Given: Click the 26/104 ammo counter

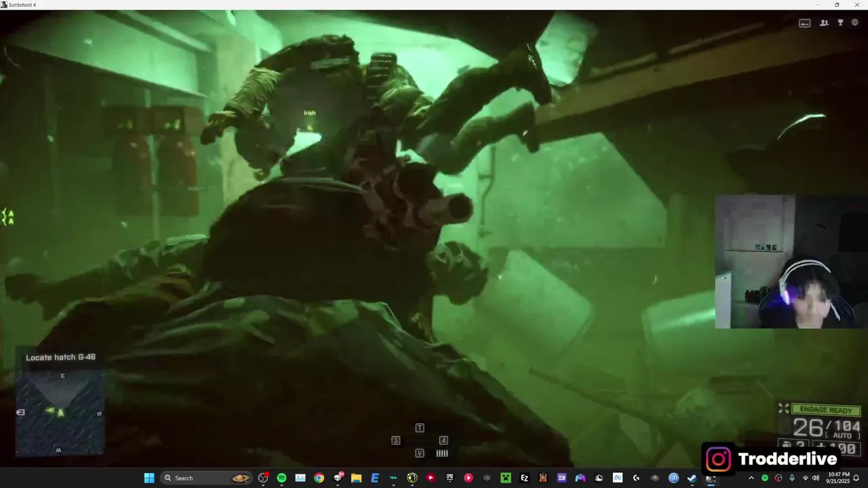Looking at the screenshot, I should [826, 428].
